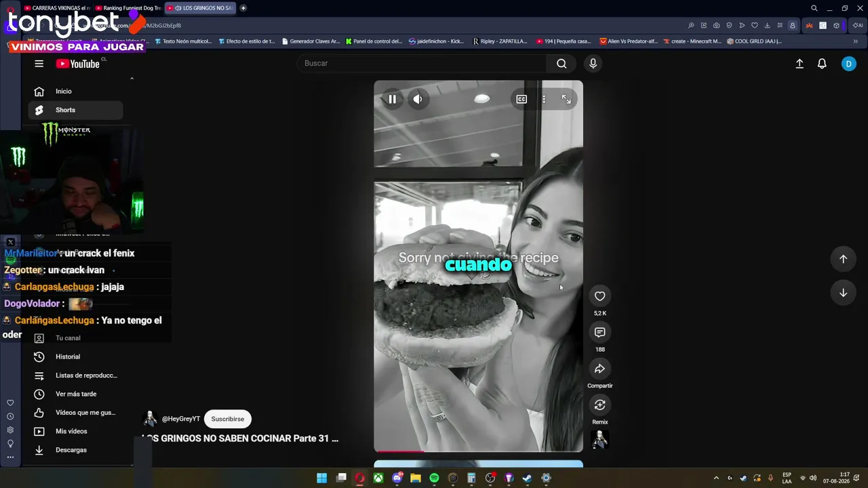This screenshot has width=868, height=488.
Task: Open jaidefinichon Kick bookmark
Action: [437, 41]
